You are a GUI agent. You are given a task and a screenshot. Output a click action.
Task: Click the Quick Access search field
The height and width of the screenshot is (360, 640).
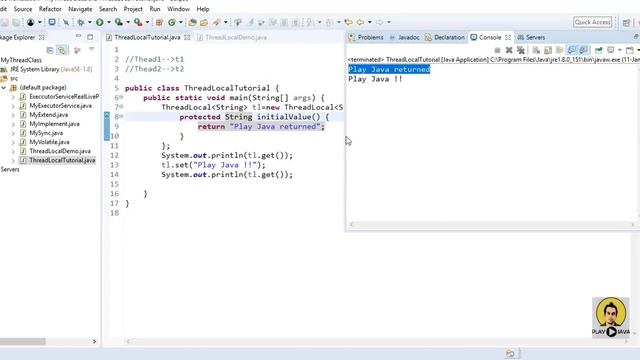point(593,22)
